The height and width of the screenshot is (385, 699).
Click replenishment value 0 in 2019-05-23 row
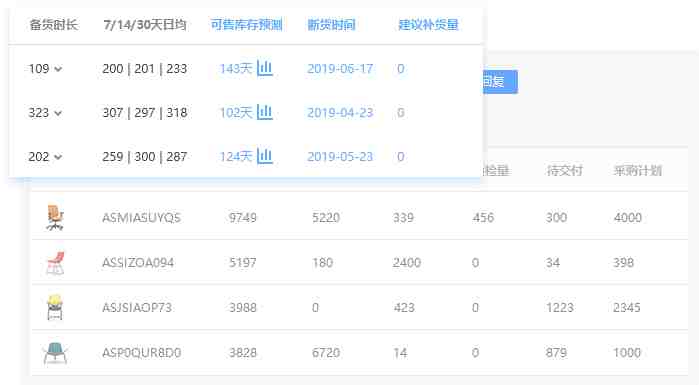pyautogui.click(x=400, y=156)
